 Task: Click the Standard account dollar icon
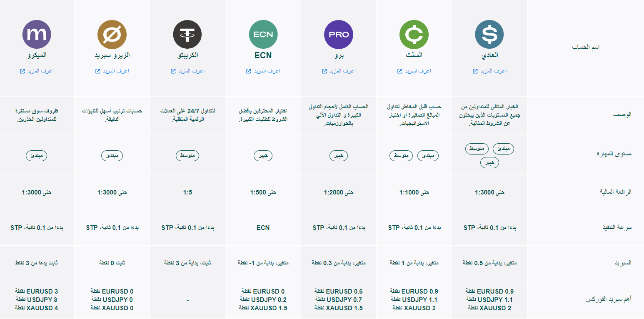(489, 35)
